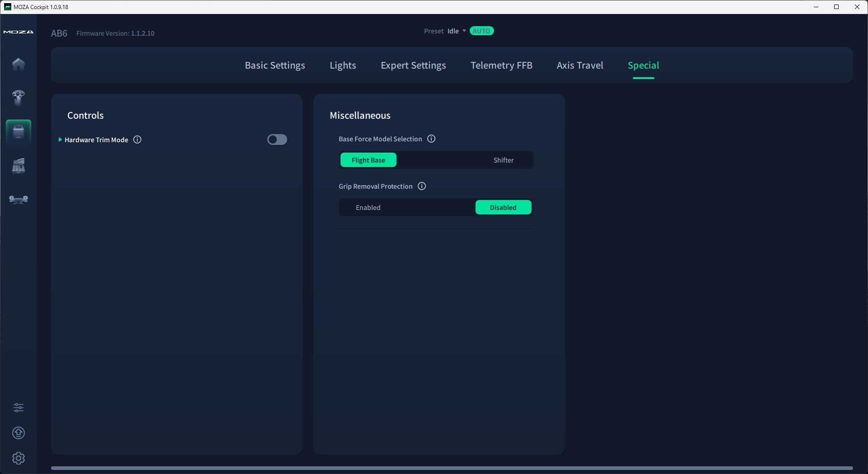
Task: Select Shifter force model
Action: point(504,160)
